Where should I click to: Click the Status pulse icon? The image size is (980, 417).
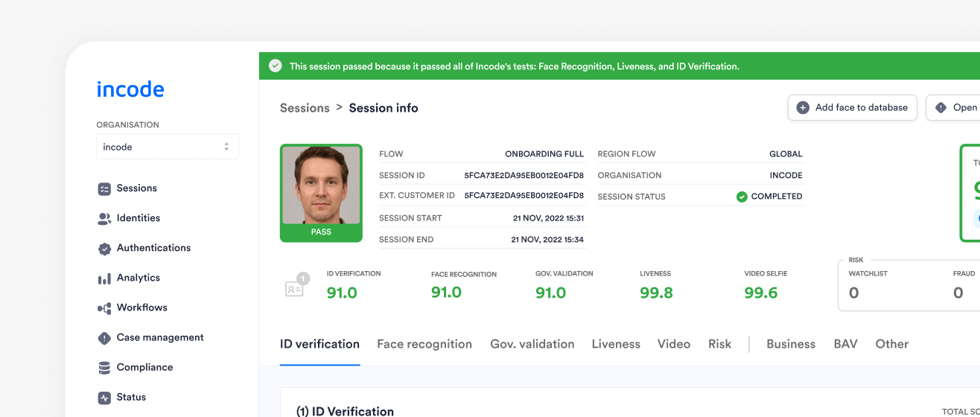pos(104,398)
